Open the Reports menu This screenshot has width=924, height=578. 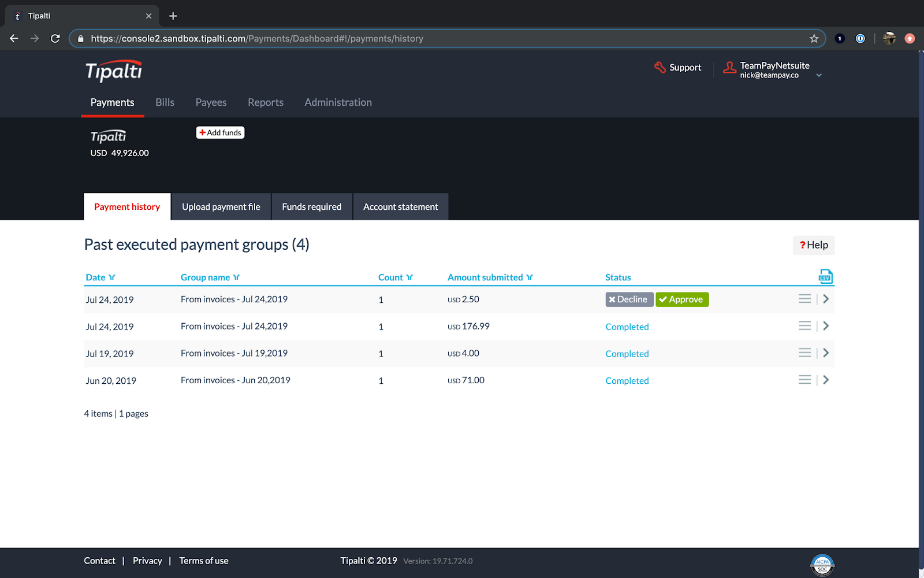point(266,102)
